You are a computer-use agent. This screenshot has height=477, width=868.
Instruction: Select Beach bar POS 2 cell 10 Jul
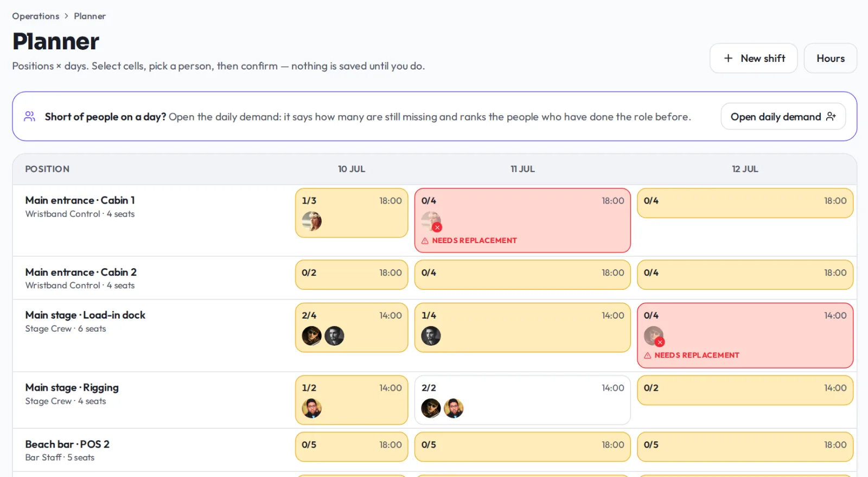[x=352, y=447]
